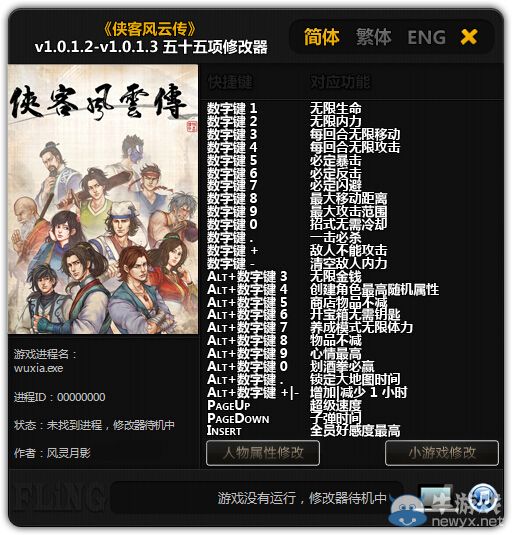Click the 进程ID 00000000 field
Image resolution: width=512 pixels, height=535 pixels.
point(60,397)
